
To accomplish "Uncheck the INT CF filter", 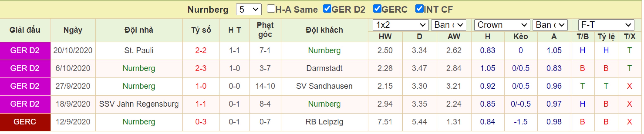I will click(x=419, y=9).
